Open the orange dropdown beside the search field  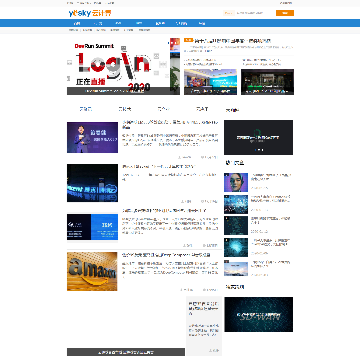coord(229,13)
